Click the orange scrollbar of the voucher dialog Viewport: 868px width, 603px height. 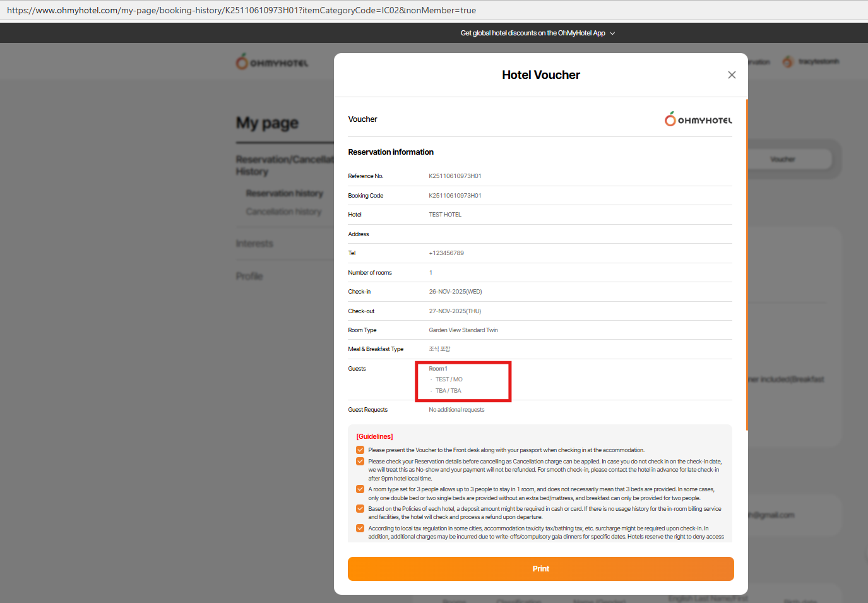747,265
